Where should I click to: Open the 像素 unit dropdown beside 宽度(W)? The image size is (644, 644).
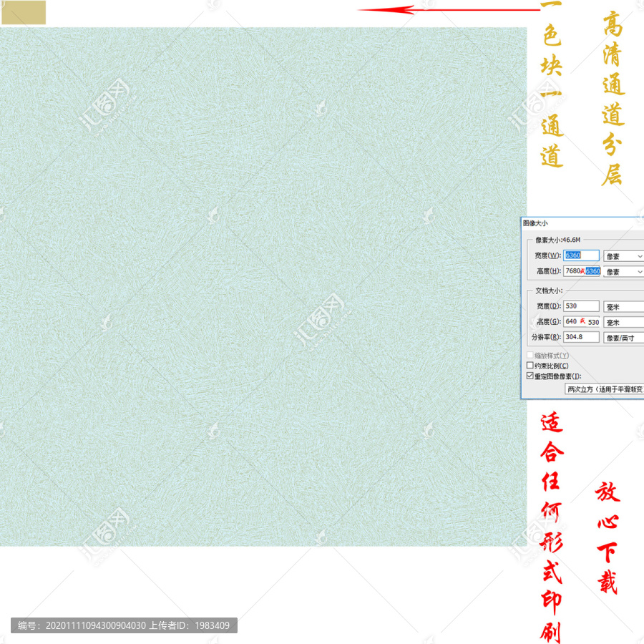[x=623, y=256]
